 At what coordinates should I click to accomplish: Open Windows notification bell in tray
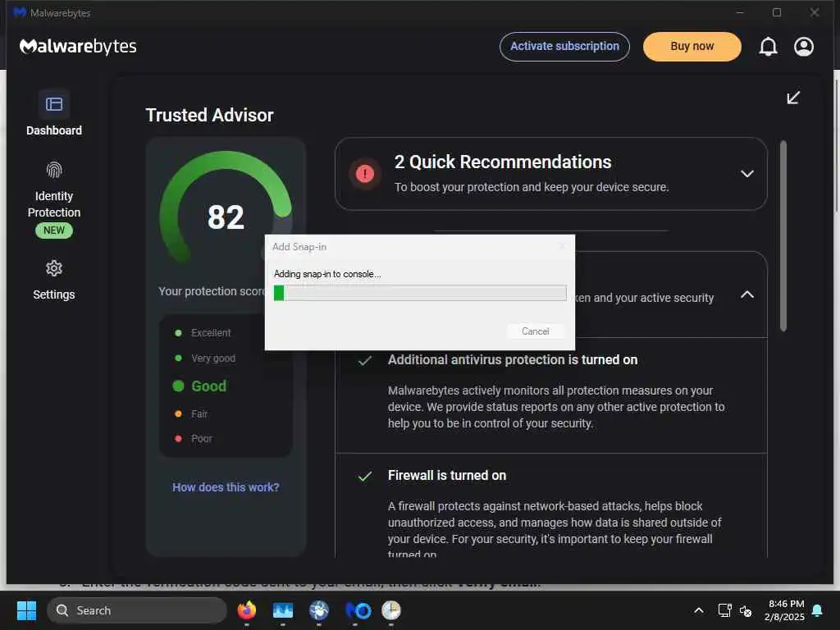click(x=818, y=610)
